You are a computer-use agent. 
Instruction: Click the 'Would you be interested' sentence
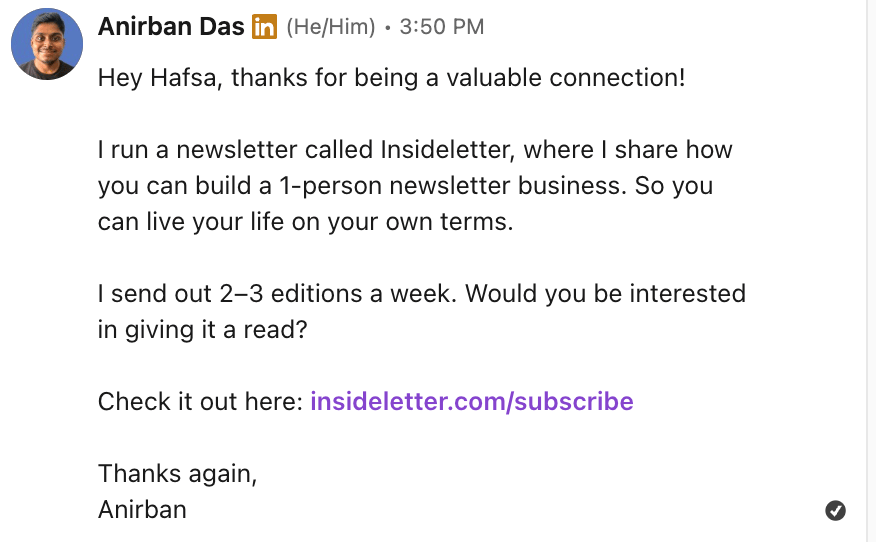pyautogui.click(x=605, y=294)
